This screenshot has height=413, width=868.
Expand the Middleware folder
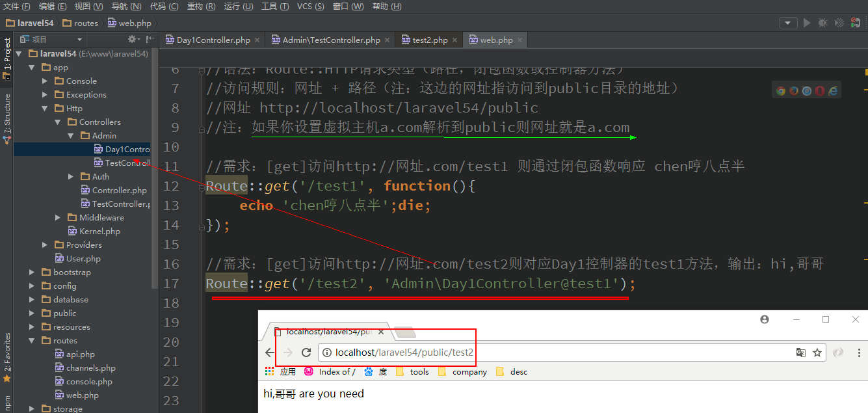(58, 218)
